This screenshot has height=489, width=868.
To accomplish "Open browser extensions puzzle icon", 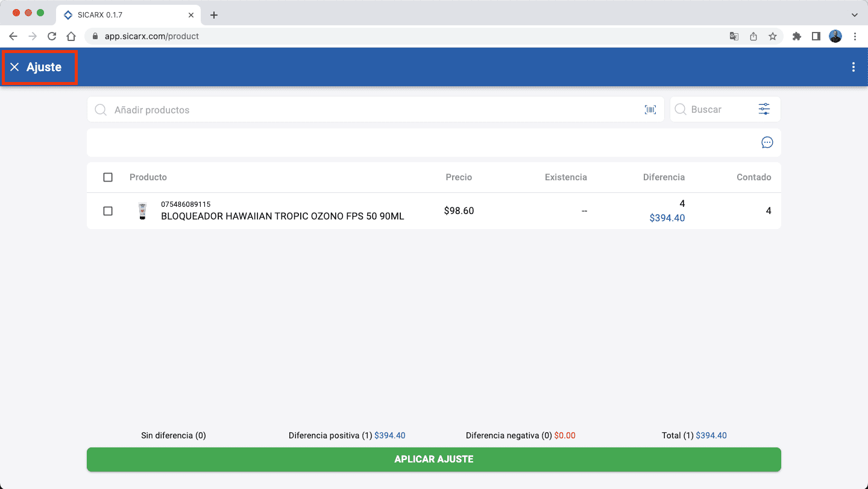I will click(796, 36).
